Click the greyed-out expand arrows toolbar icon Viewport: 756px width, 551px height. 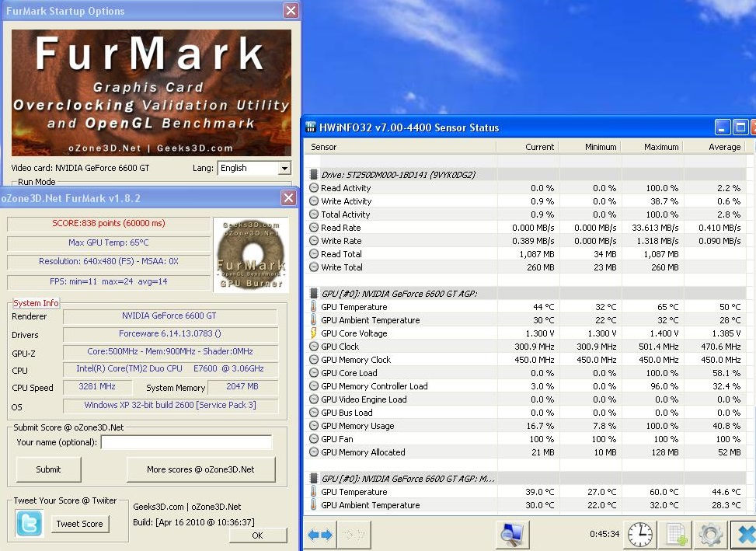(x=353, y=535)
